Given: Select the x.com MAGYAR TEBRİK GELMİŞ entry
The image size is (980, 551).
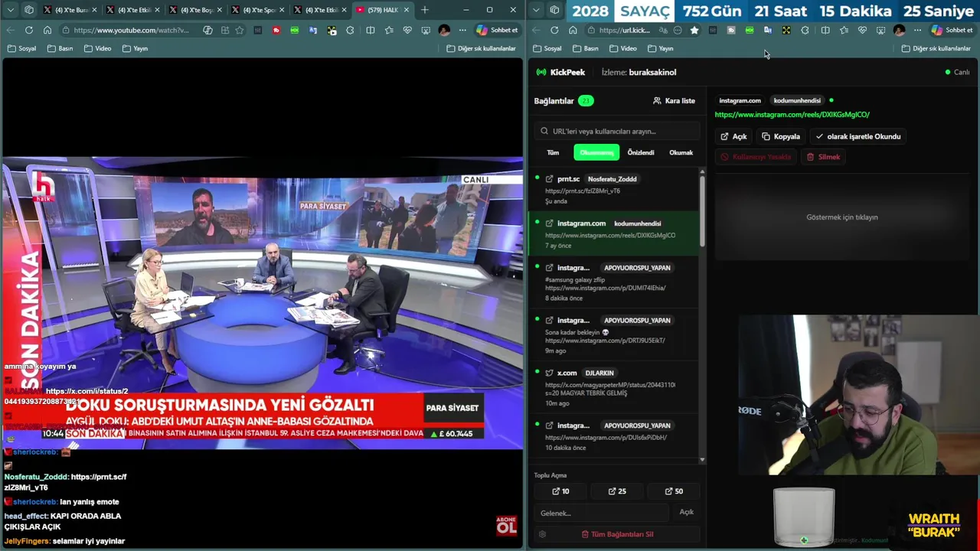Looking at the screenshot, I should tap(614, 387).
